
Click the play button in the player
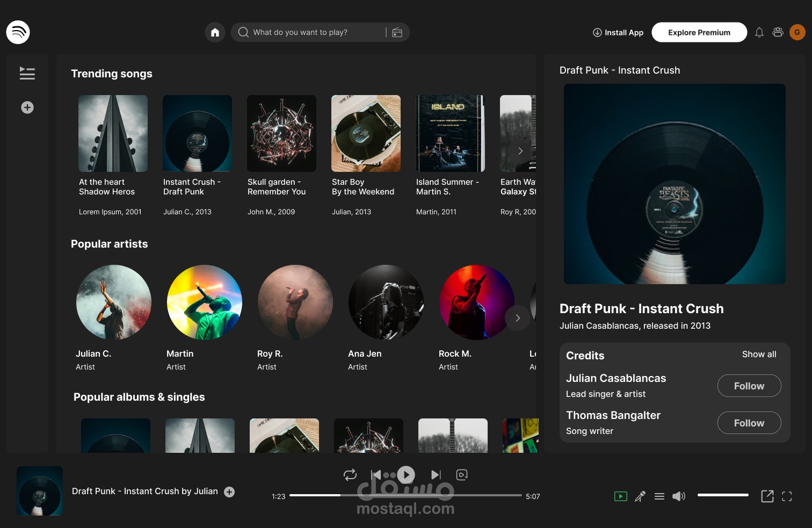406,475
